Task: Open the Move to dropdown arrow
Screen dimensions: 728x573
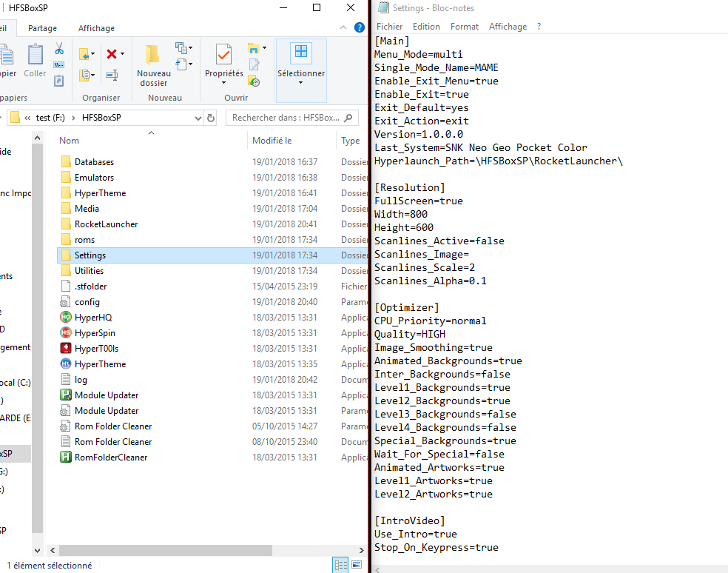Action: coord(93,54)
